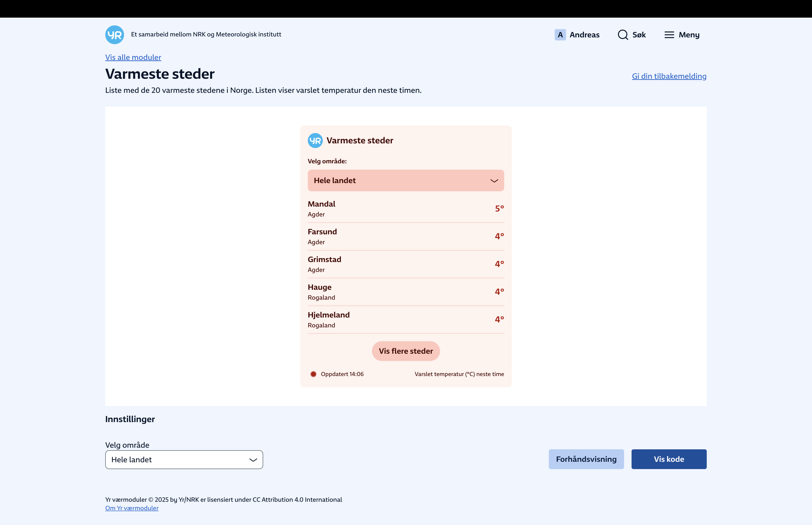Image resolution: width=812 pixels, height=525 pixels.
Task: Click the chevron on widget Hele landet
Action: [494, 181]
